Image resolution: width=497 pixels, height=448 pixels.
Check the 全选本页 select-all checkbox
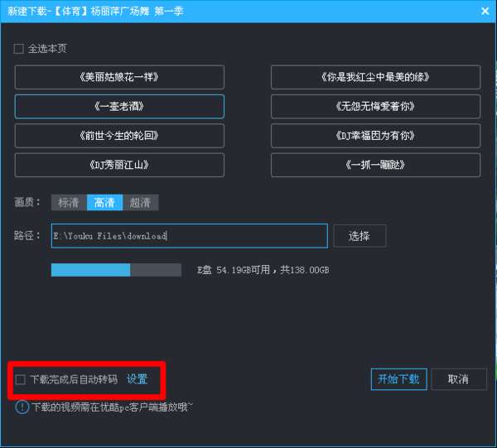pyautogui.click(x=19, y=49)
